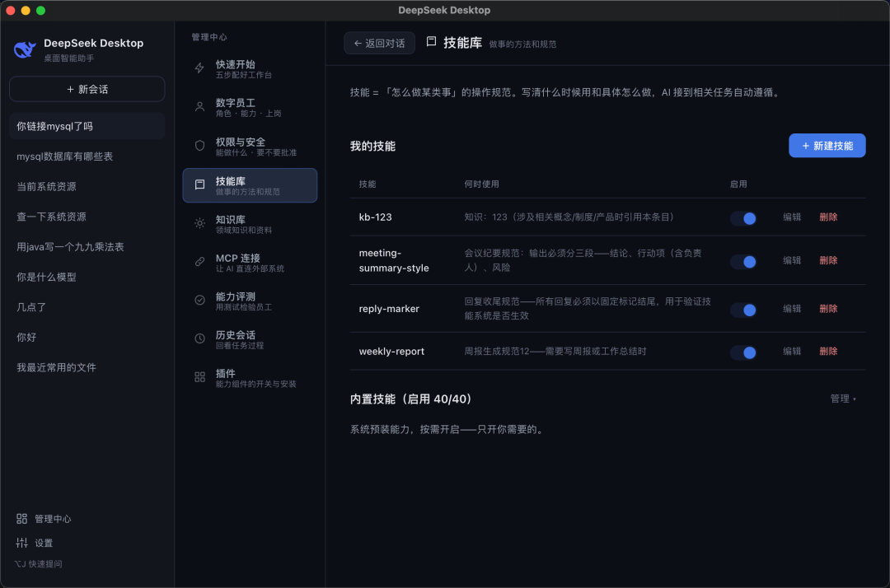Click the sun icon for 知识库
This screenshot has width=890, height=588.
[x=199, y=223]
